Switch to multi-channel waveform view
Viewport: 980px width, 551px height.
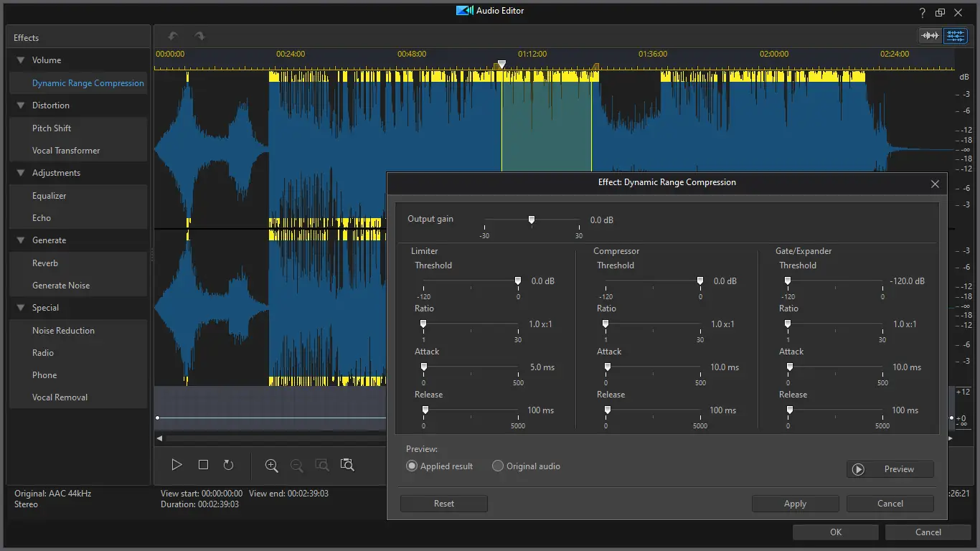(x=955, y=36)
